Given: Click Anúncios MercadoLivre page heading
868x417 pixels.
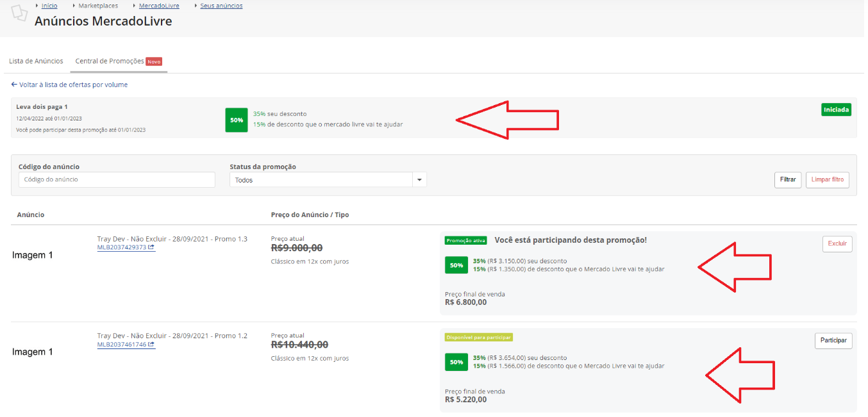Looking at the screenshot, I should click(103, 21).
